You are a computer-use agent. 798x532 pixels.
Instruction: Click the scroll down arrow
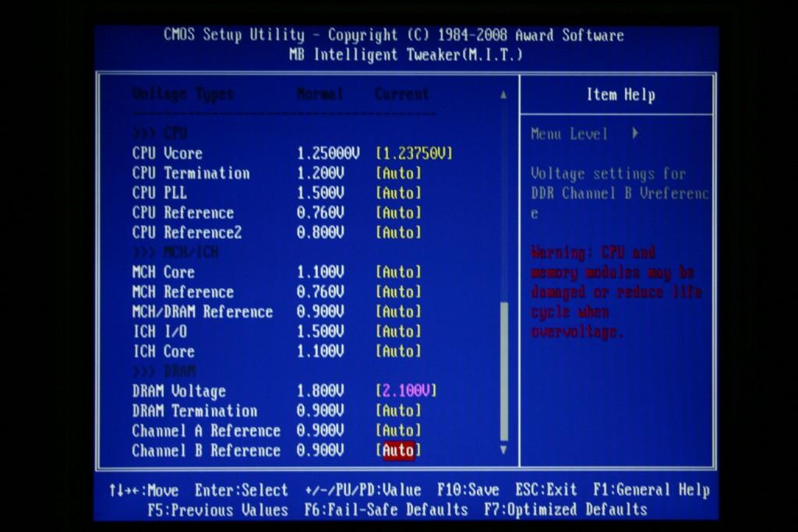(503, 450)
